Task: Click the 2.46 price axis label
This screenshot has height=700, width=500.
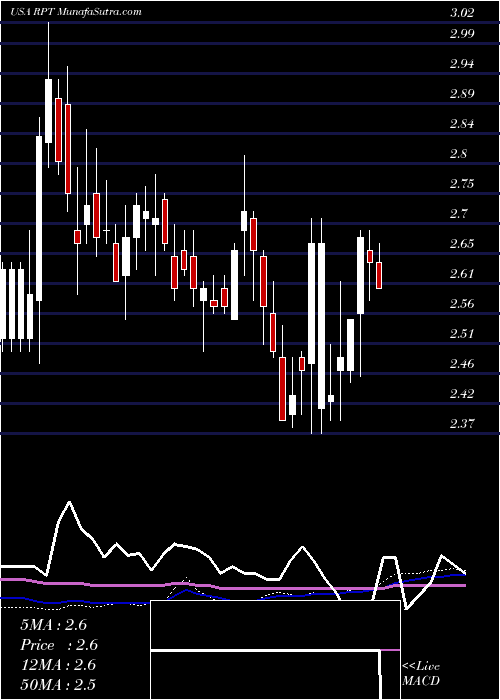Action: [462, 363]
